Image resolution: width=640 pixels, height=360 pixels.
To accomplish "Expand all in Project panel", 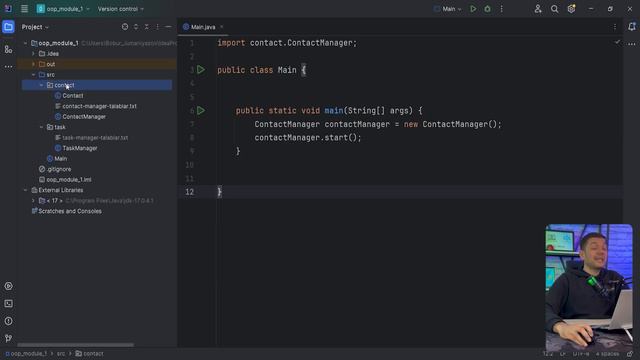I will [136, 27].
